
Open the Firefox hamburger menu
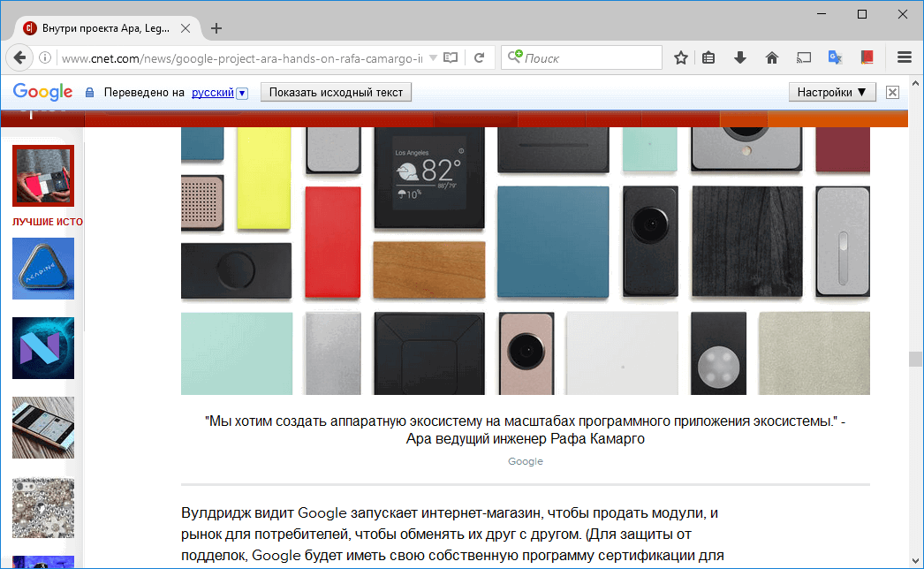(904, 57)
